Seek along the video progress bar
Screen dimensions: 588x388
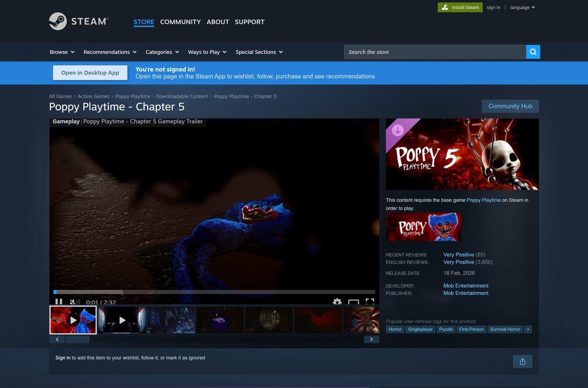click(214, 292)
